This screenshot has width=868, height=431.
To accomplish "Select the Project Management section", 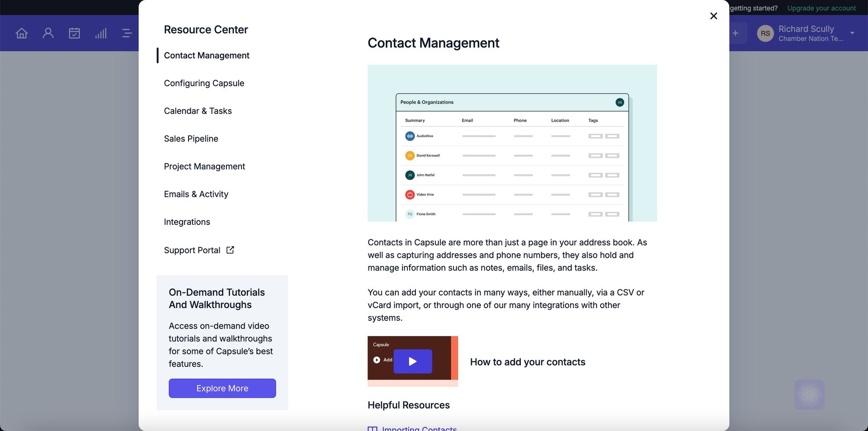I will (x=204, y=166).
